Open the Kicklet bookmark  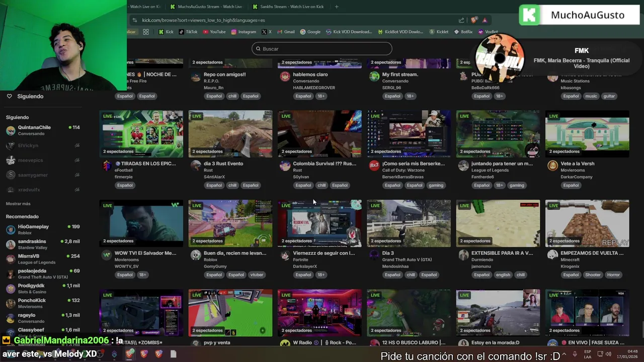439,32
